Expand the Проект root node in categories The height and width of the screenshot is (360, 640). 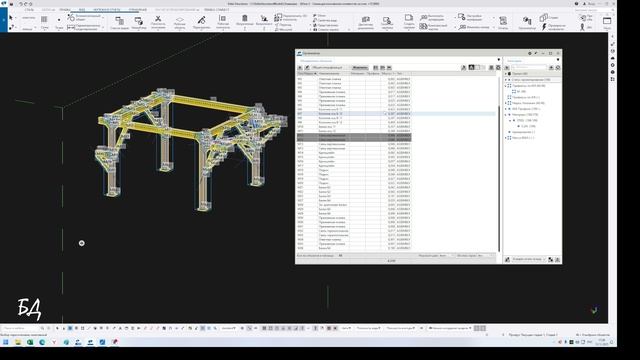[x=506, y=74]
